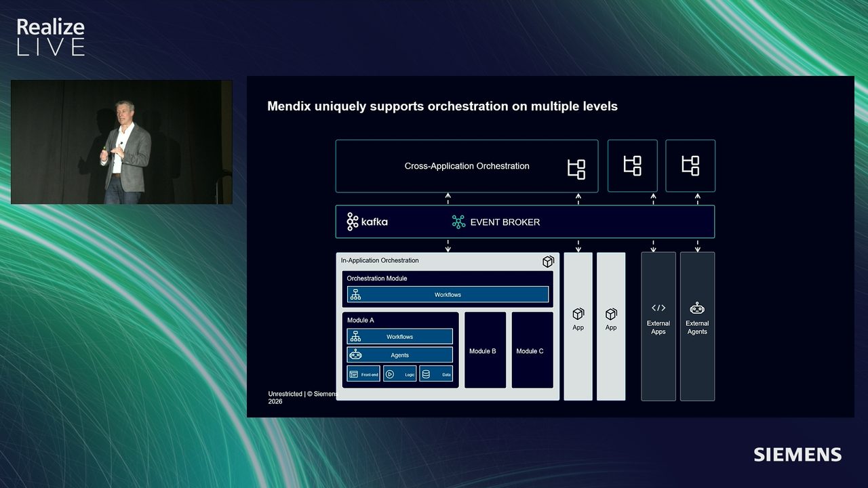This screenshot has width=868, height=488.
Task: Click the Event Broker network icon
Action: [x=458, y=222]
